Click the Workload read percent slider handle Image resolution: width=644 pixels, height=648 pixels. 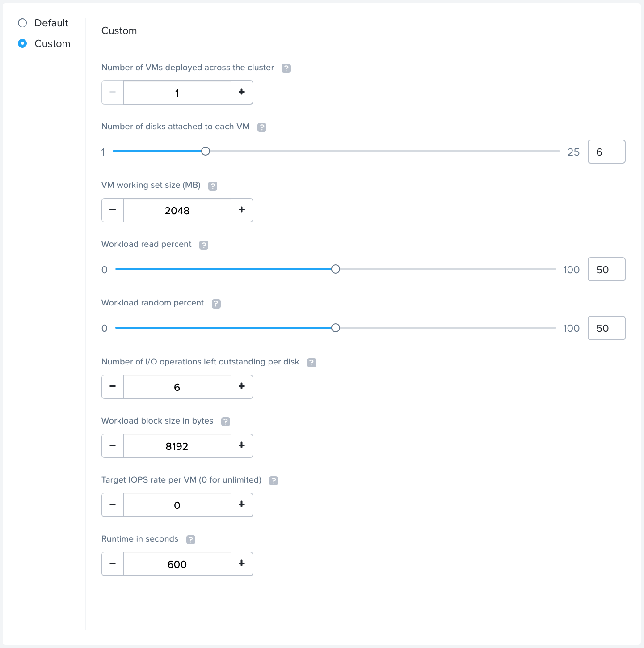336,269
